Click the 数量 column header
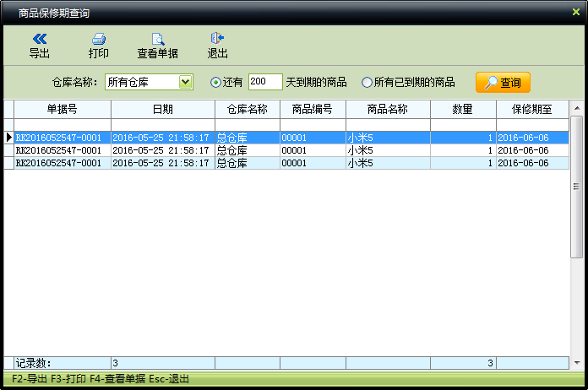 point(463,110)
